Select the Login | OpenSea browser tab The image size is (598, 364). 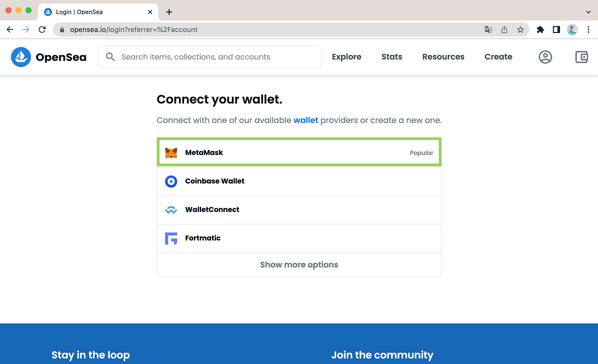coord(98,12)
